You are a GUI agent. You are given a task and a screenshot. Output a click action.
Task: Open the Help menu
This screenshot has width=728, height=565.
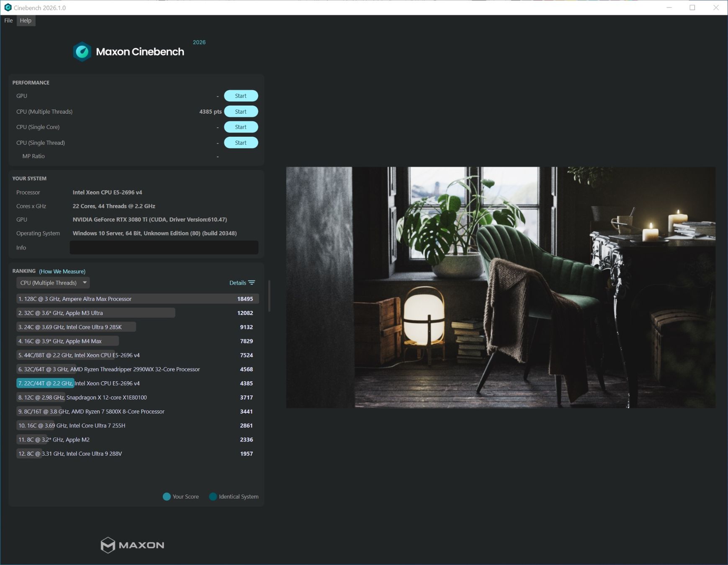(x=26, y=21)
